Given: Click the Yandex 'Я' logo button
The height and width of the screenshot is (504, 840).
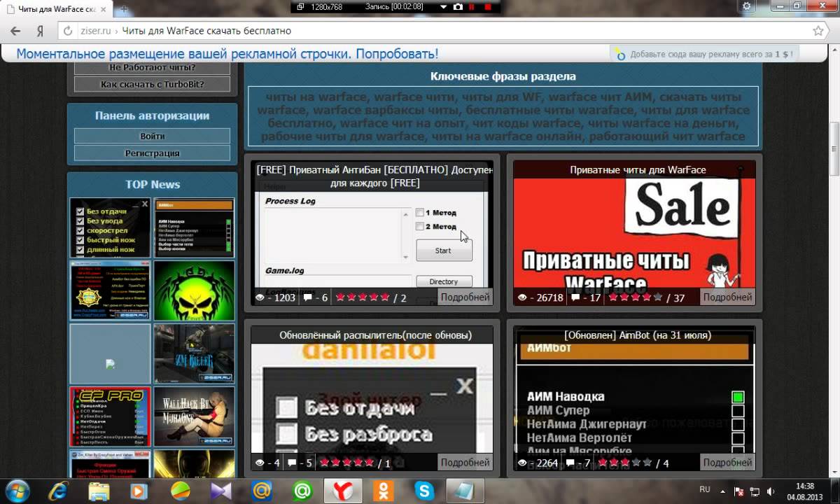Looking at the screenshot, I should click(x=41, y=31).
